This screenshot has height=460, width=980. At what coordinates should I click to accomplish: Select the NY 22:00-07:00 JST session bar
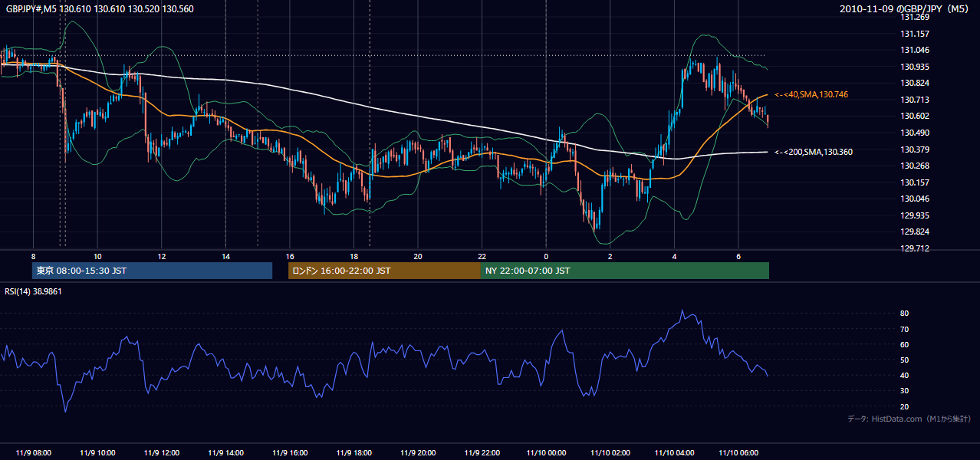coord(625,271)
